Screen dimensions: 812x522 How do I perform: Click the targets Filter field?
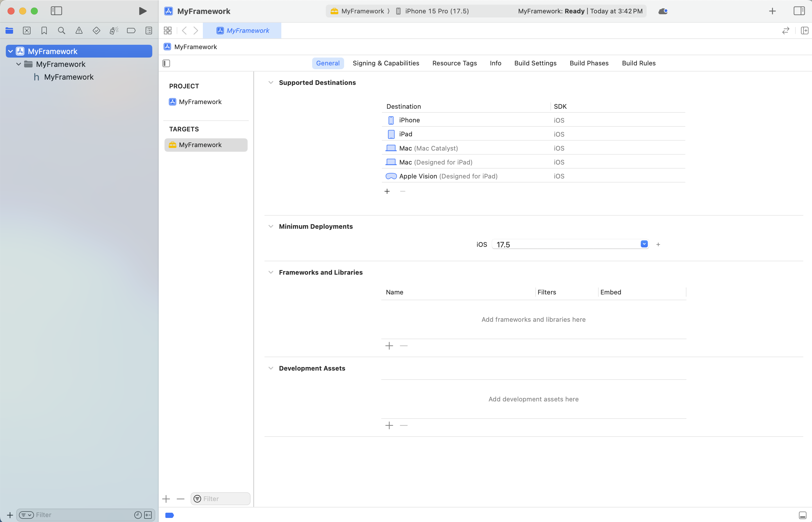[x=224, y=499]
